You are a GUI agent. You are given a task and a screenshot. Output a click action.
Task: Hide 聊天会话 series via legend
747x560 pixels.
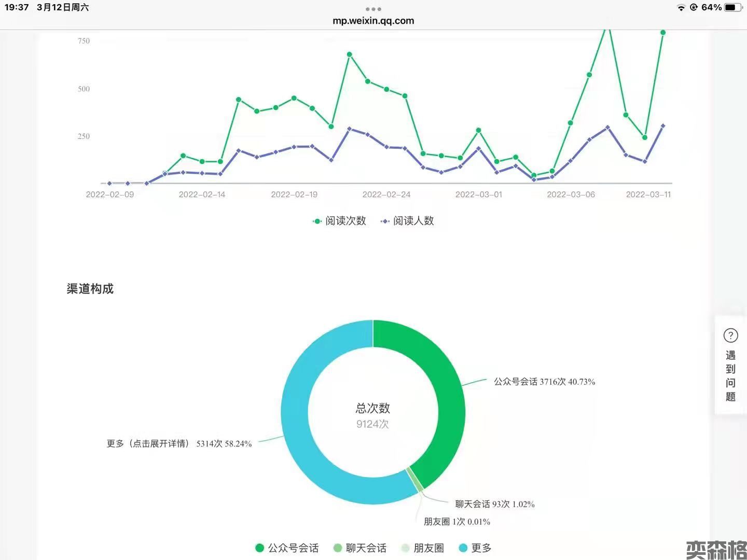pos(359,548)
